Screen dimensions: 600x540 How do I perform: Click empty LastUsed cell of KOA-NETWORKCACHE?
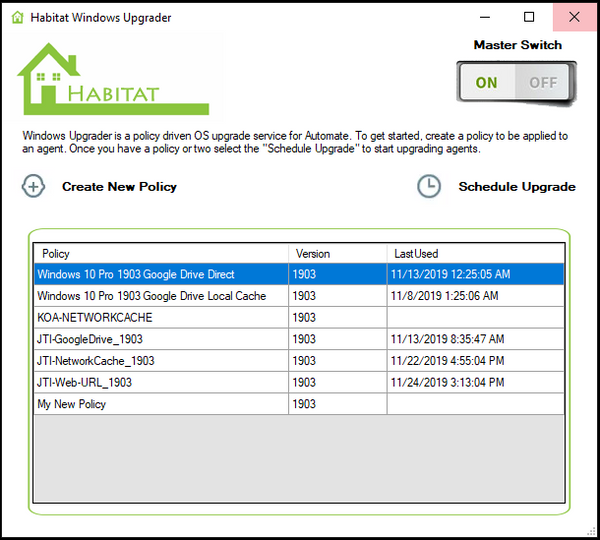[476, 317]
